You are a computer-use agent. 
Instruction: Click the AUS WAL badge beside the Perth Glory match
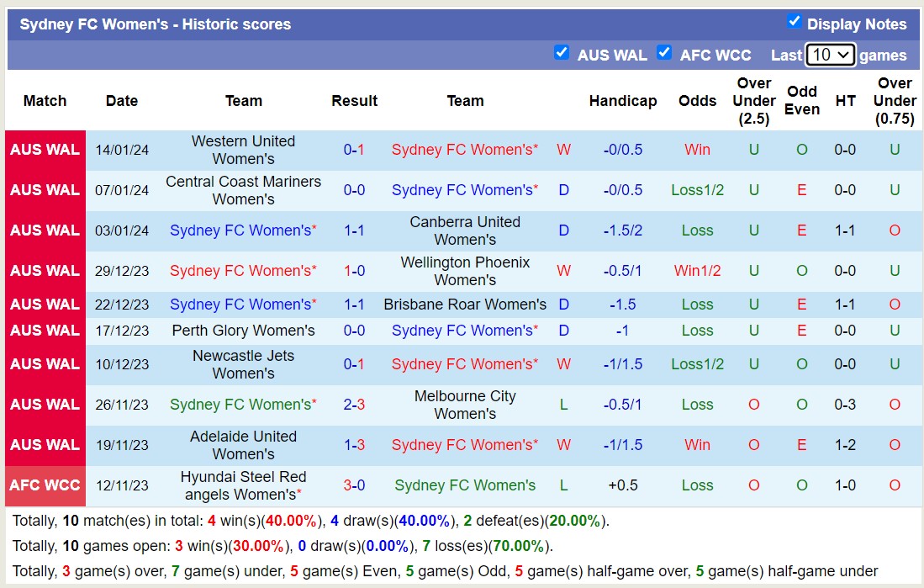tap(45, 331)
